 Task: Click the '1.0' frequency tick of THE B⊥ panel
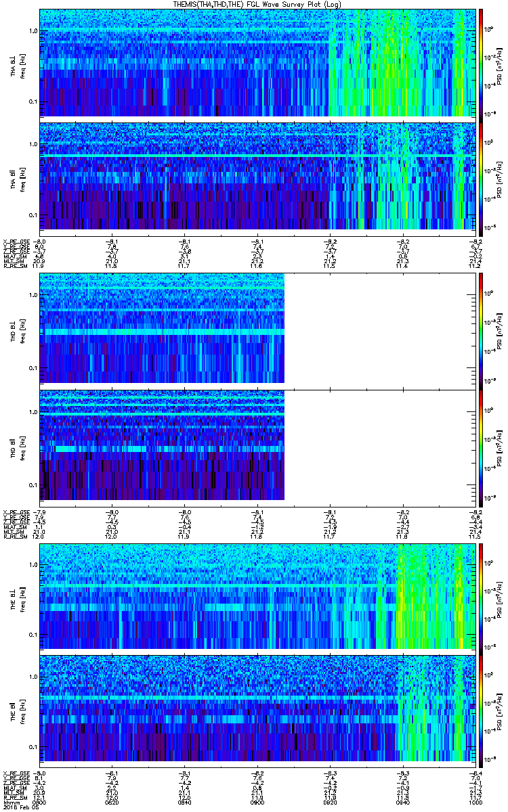[33, 564]
